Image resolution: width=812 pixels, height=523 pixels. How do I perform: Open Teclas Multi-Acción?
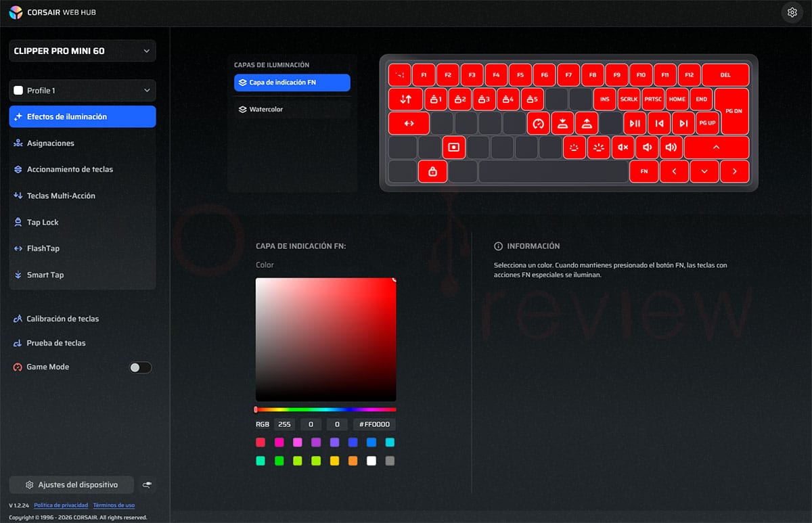pyautogui.click(x=83, y=196)
